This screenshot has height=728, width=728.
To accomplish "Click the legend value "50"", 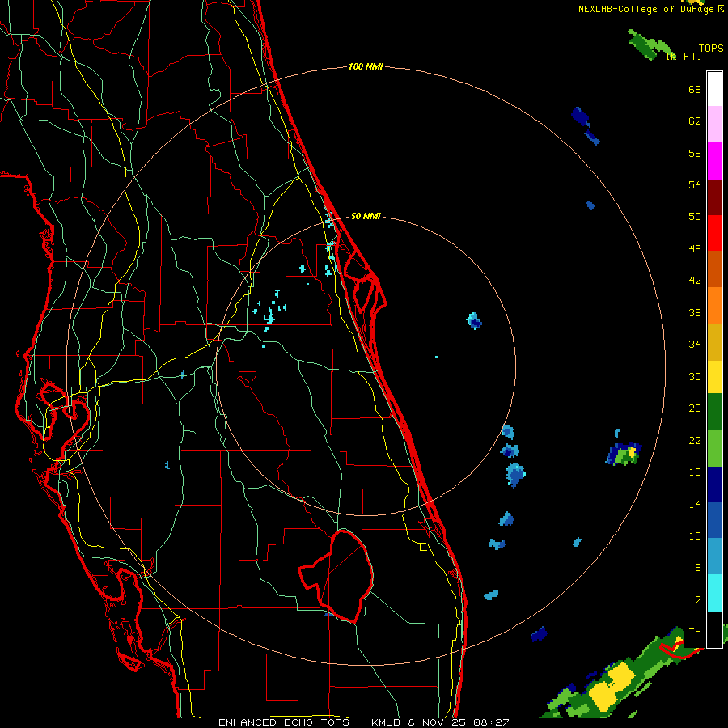I will 695,216.
